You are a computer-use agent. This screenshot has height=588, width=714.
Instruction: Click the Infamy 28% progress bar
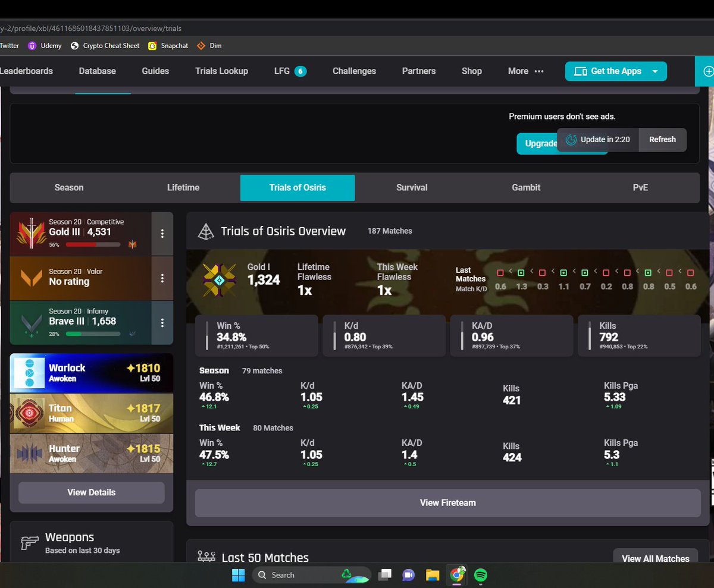click(x=93, y=334)
